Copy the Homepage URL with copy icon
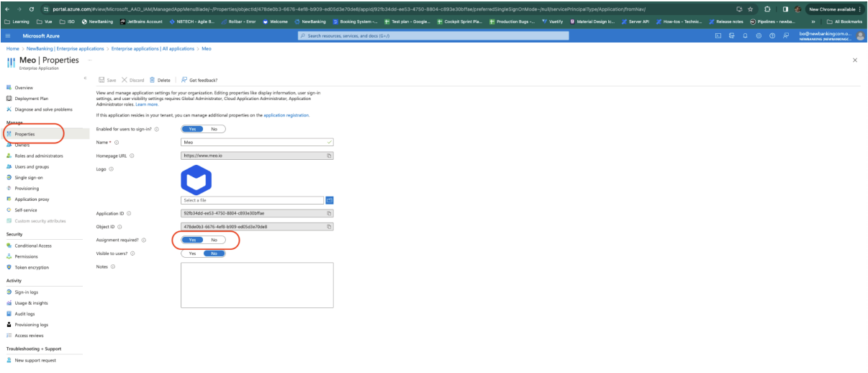The width and height of the screenshot is (868, 373). pos(330,155)
